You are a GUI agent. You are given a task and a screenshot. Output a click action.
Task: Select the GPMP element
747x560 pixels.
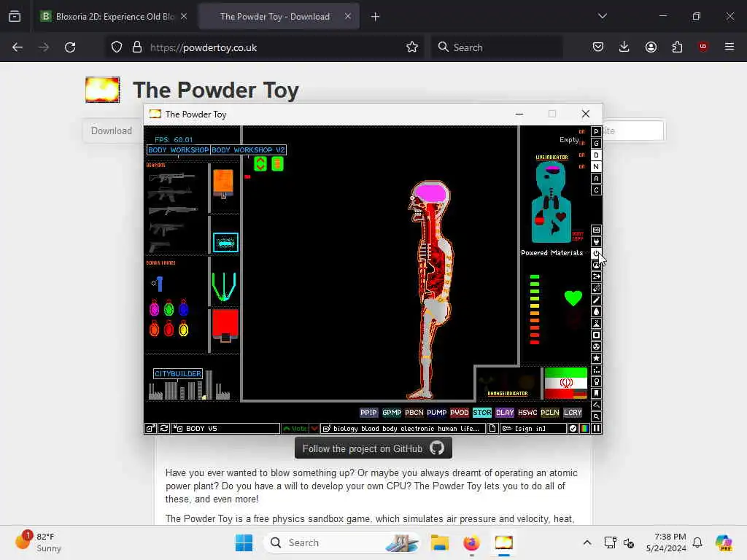(x=392, y=413)
